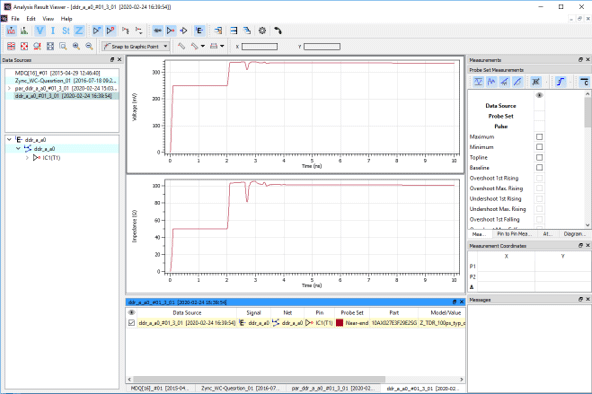Select MDQ[16]_#01 in Data Sources list
Viewport: 592px width, 394px height.
(57, 73)
